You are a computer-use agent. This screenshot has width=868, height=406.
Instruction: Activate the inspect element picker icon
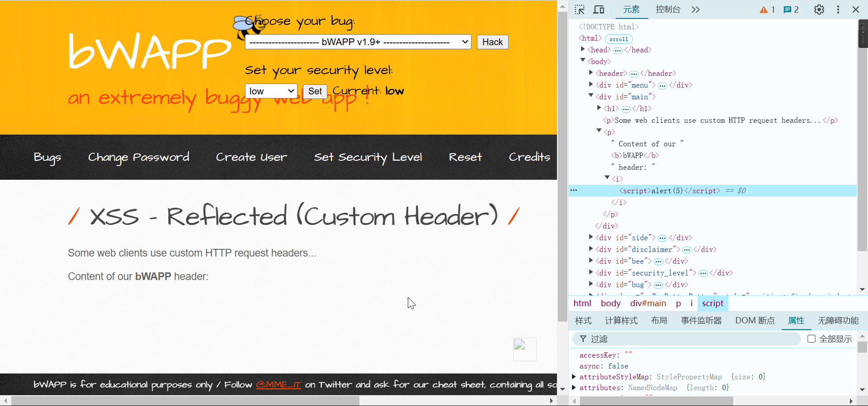pos(580,9)
